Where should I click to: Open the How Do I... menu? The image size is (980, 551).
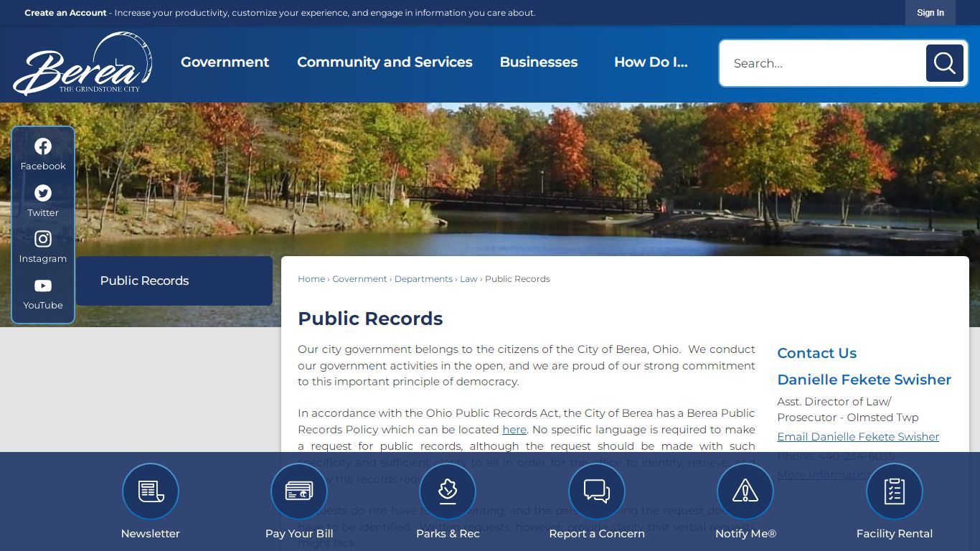[x=651, y=62]
